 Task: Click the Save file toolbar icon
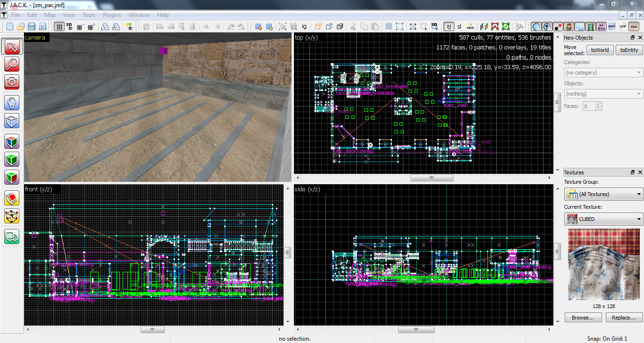coord(31,26)
